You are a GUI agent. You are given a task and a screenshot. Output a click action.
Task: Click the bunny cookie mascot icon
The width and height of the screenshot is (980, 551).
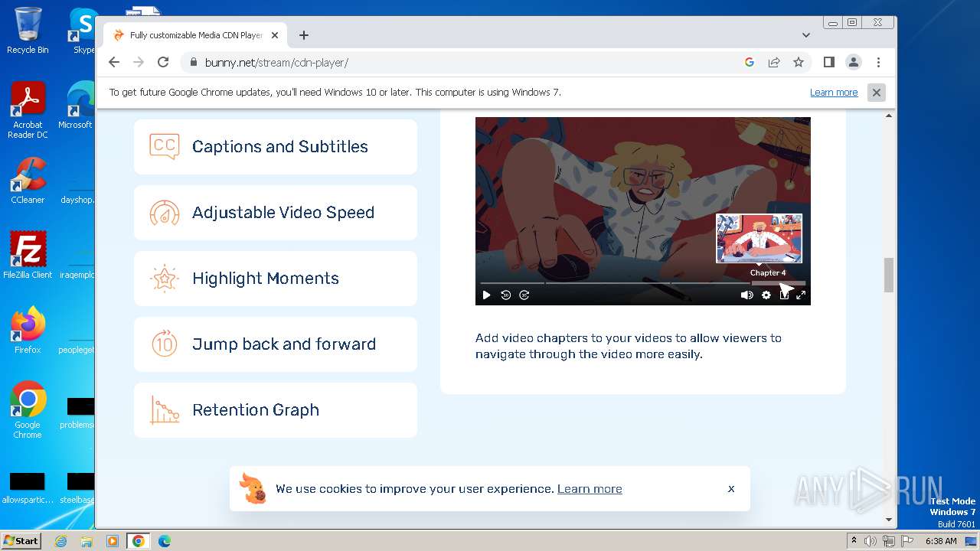[x=253, y=488]
